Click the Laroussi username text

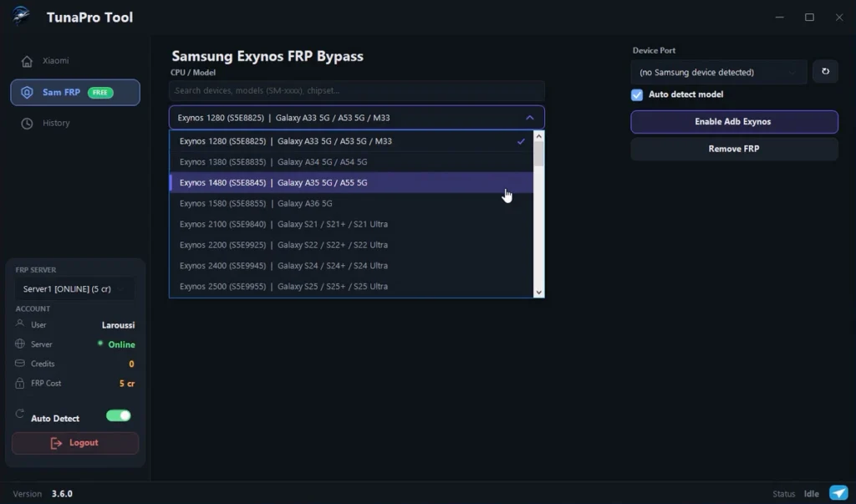118,325
